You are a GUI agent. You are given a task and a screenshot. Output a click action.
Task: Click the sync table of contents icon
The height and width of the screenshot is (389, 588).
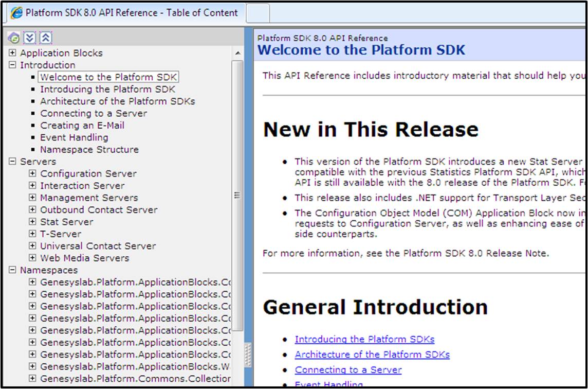coord(14,38)
